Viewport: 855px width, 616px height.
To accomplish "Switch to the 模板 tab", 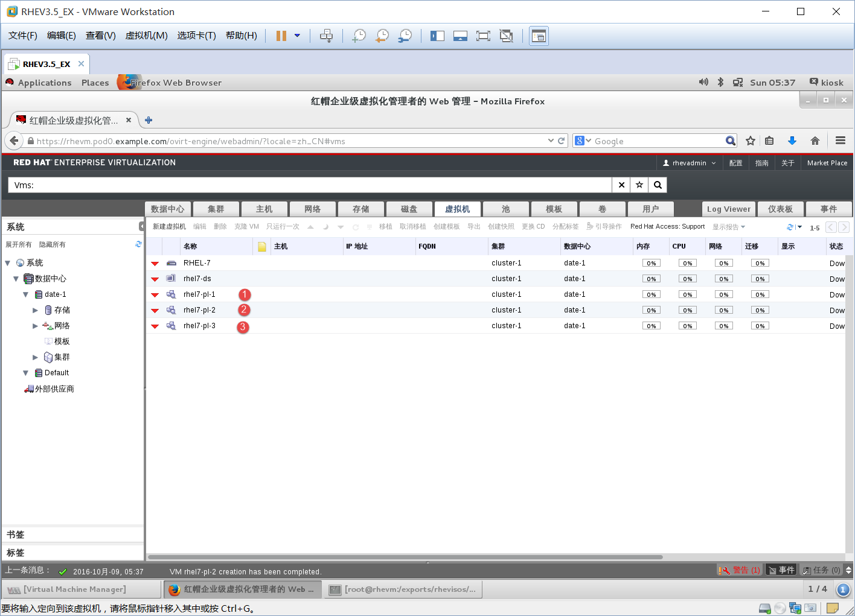I will tap(554, 209).
